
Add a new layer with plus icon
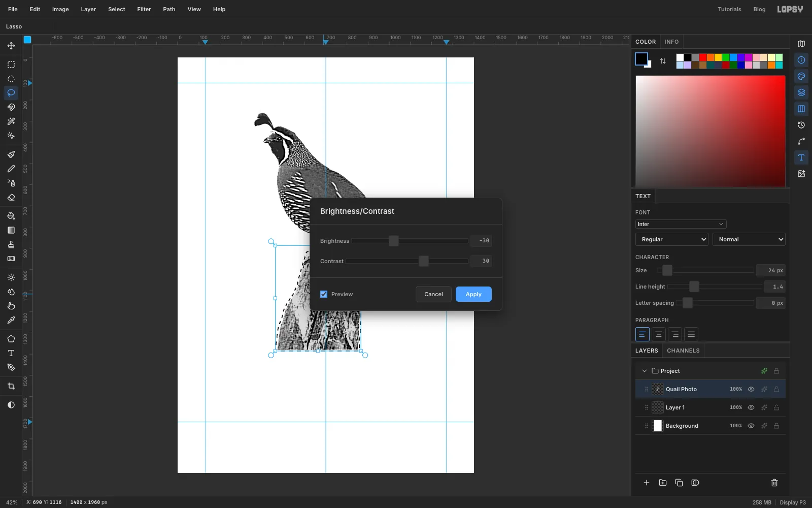[x=647, y=483]
